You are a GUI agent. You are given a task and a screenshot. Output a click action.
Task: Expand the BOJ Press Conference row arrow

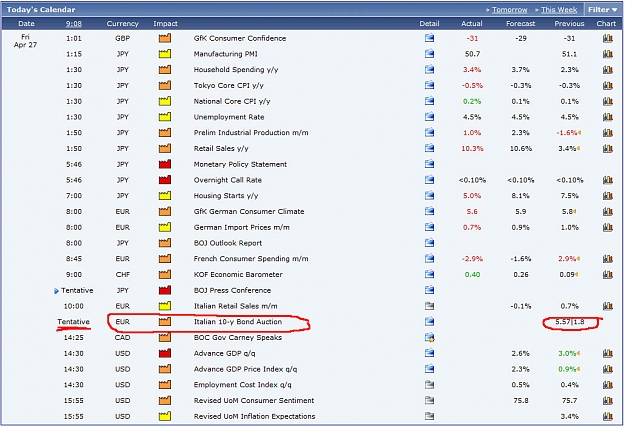(56, 291)
